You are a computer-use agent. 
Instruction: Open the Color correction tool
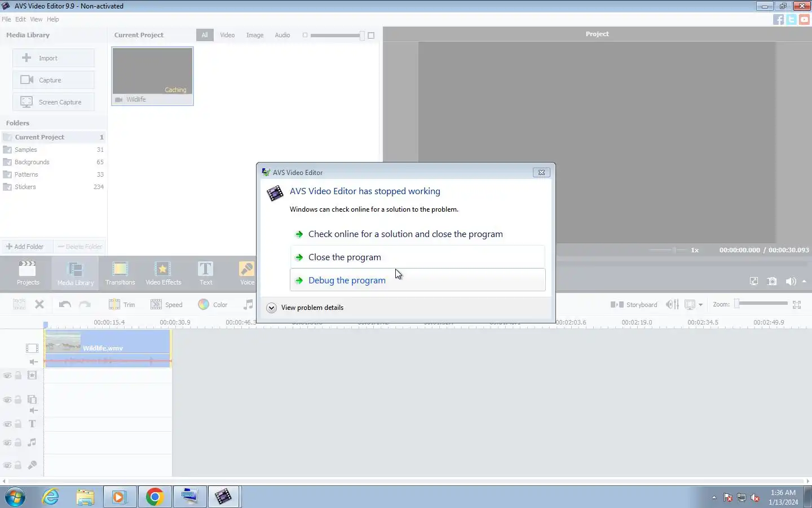tap(213, 304)
